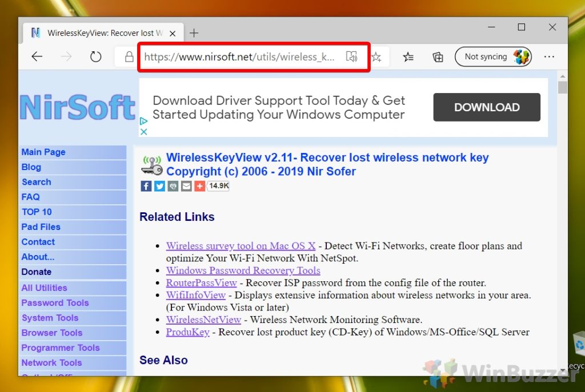Screen dimensions: 585x392
Task: Open the ProduKey link
Action: 187,332
